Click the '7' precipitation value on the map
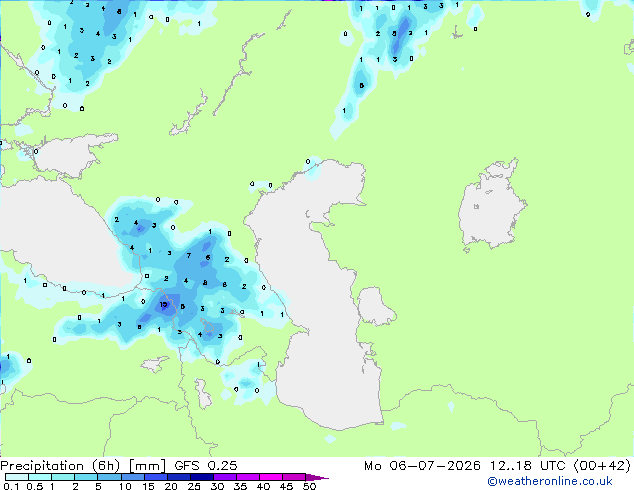 click(x=189, y=256)
